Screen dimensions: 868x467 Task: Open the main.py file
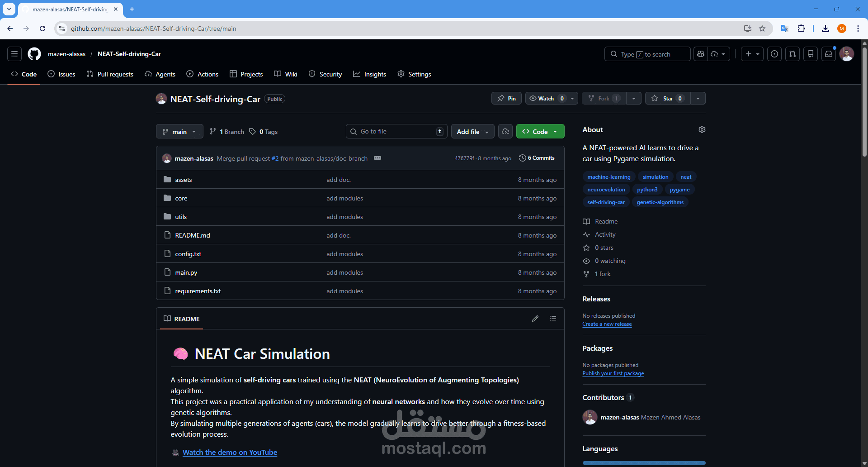point(186,272)
